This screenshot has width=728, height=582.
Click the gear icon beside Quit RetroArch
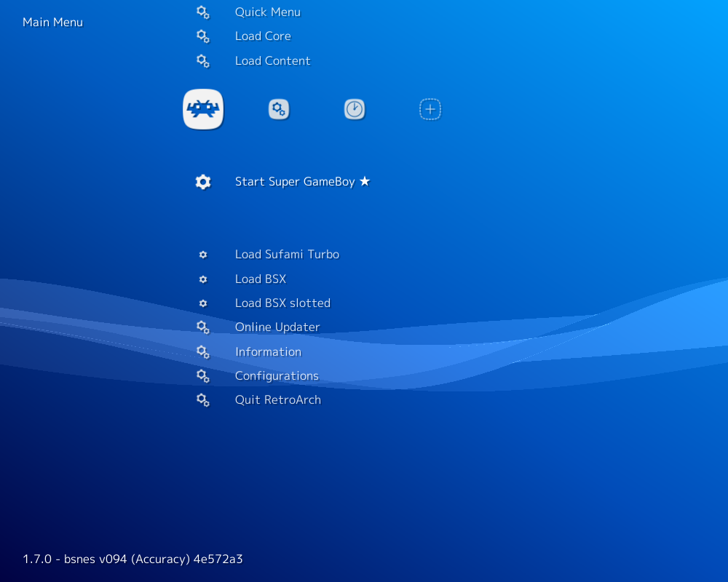pyautogui.click(x=203, y=400)
